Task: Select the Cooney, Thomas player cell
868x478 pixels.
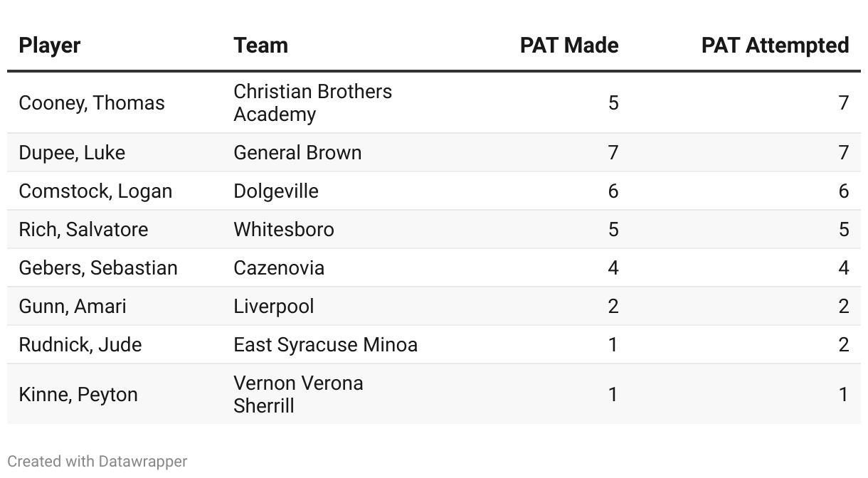Action: [92, 103]
